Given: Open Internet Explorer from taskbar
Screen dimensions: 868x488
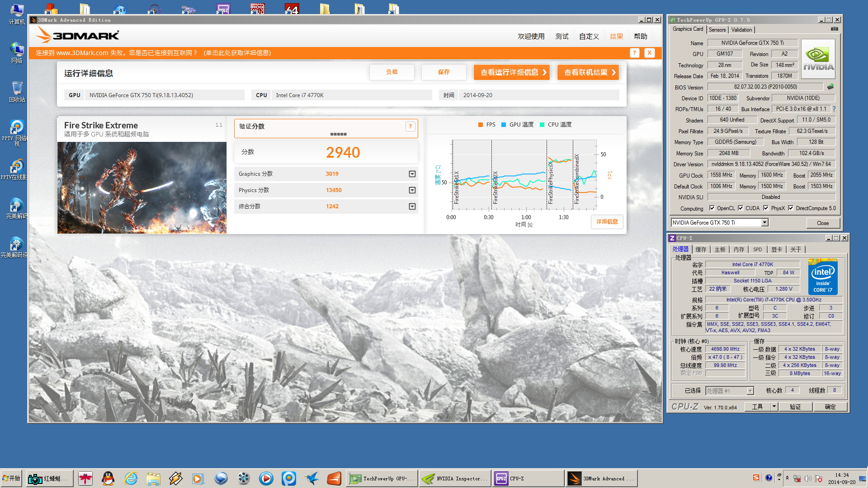Looking at the screenshot, I should (x=131, y=479).
